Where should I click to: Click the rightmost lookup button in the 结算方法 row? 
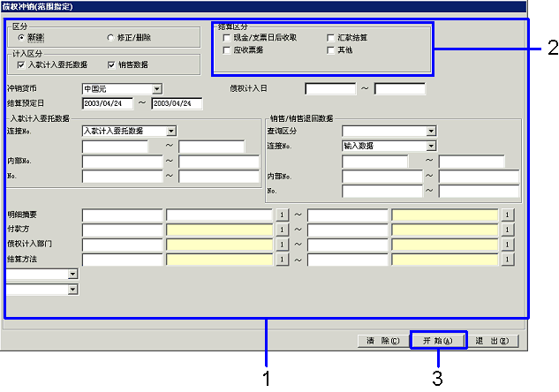pyautogui.click(x=508, y=260)
